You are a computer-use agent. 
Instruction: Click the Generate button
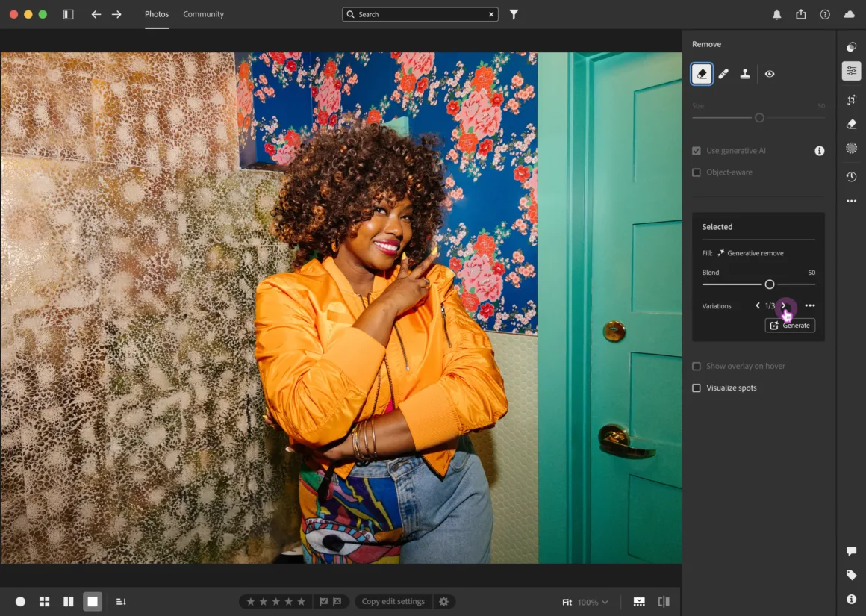pos(790,326)
